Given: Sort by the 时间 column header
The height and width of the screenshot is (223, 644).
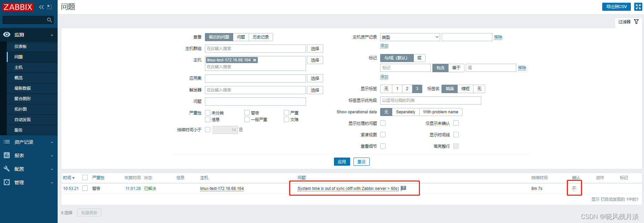Looking at the screenshot, I should click(x=69, y=178).
